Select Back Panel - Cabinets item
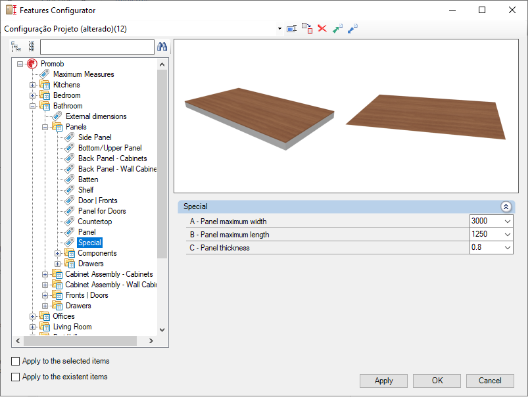The image size is (532, 403). coord(112,158)
